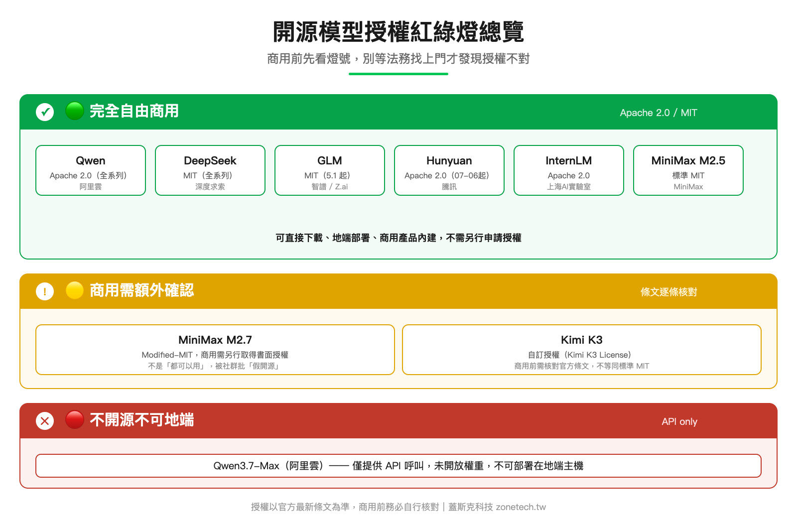This screenshot has width=797, height=532.
Task: Click the API only label in red header
Action: pos(679,421)
